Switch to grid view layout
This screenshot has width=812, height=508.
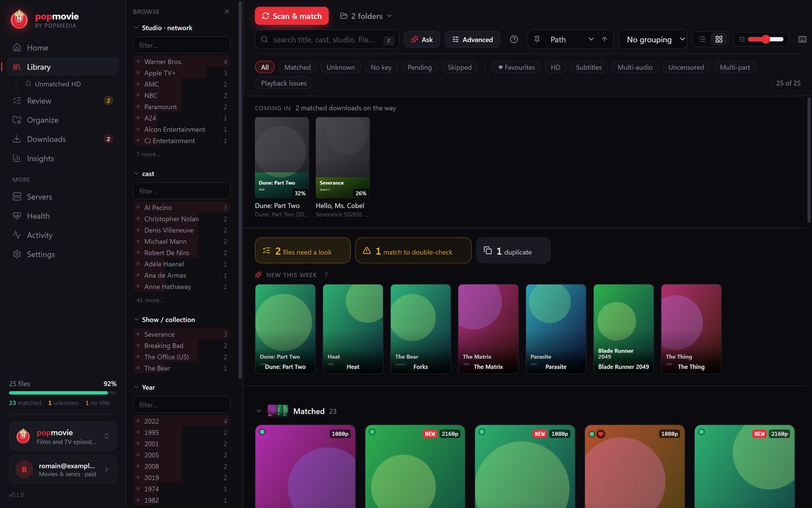(x=719, y=40)
